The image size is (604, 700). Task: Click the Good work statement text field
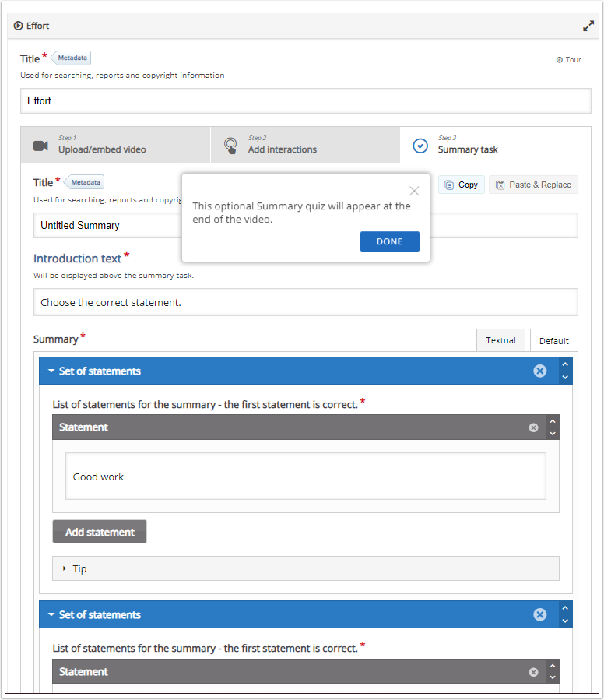305,477
